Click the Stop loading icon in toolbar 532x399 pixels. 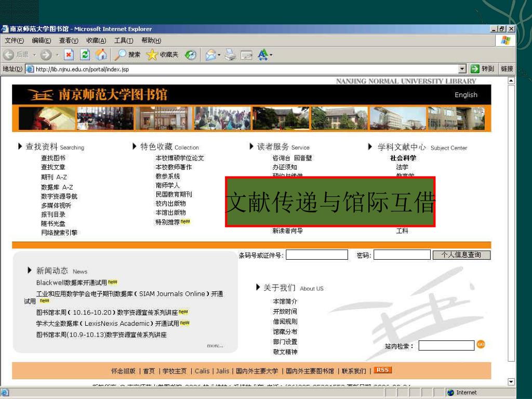(x=69, y=55)
